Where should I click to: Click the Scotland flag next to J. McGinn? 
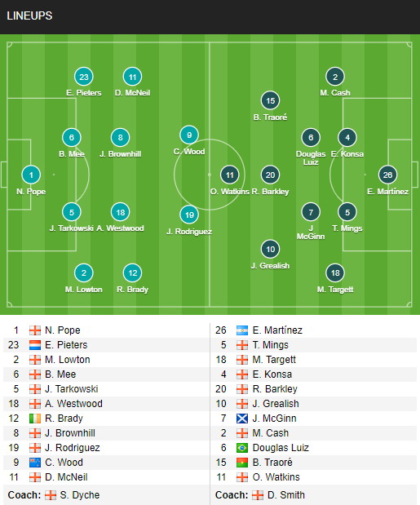pyautogui.click(x=242, y=419)
